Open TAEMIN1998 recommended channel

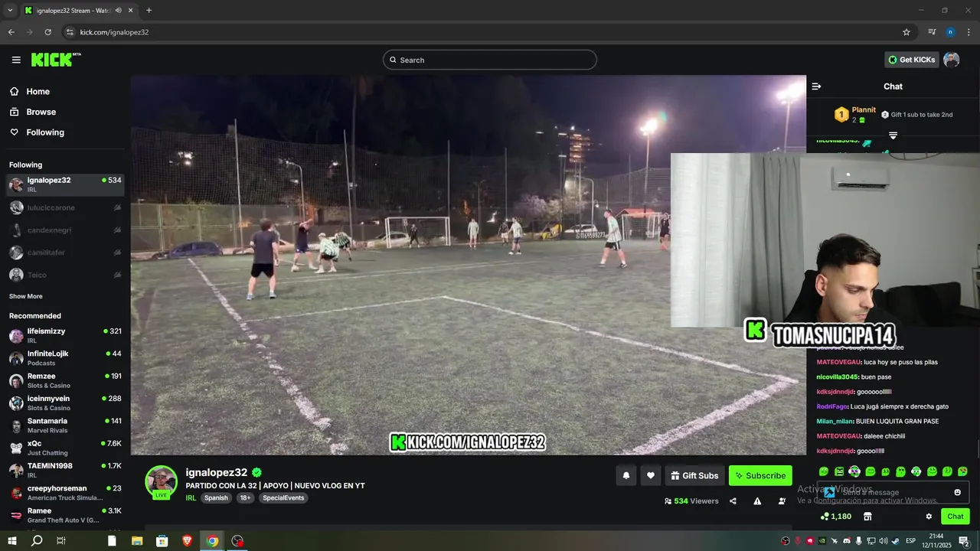[x=65, y=470]
